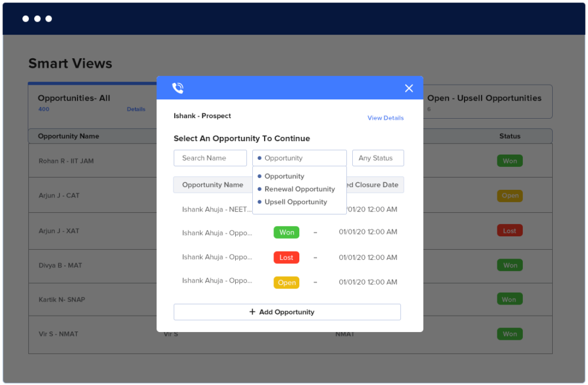Image resolution: width=588 pixels, height=385 pixels.
Task: Click the Open status badge in the modal list
Action: point(286,283)
